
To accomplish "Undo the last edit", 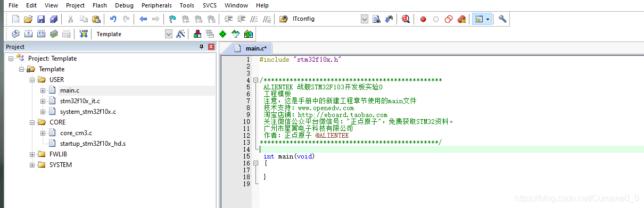I will (113, 19).
